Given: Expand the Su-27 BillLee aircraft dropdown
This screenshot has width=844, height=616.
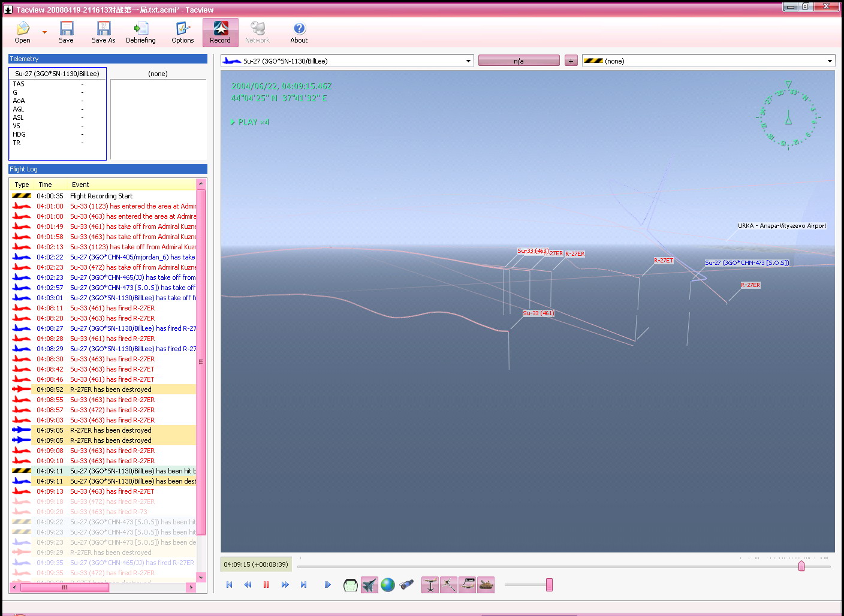Looking at the screenshot, I should [x=468, y=61].
